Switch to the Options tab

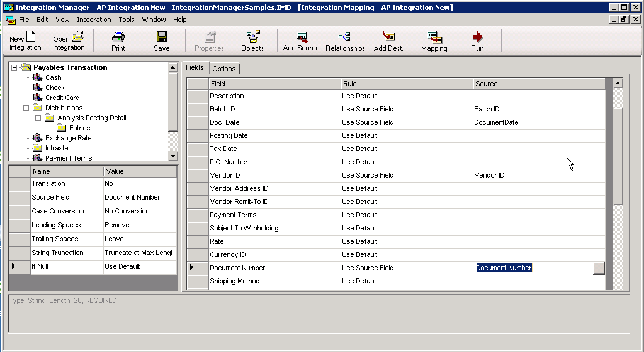coord(224,69)
